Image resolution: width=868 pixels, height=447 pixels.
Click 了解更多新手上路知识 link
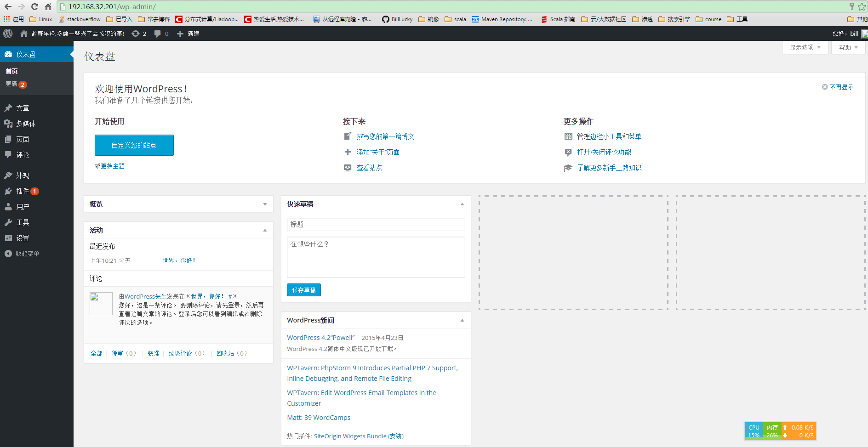[609, 168]
